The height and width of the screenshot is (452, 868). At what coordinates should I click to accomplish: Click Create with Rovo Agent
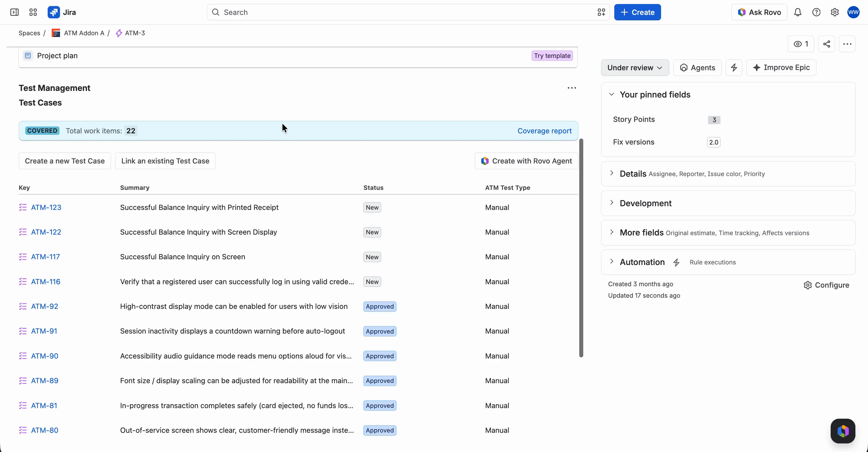pyautogui.click(x=526, y=161)
